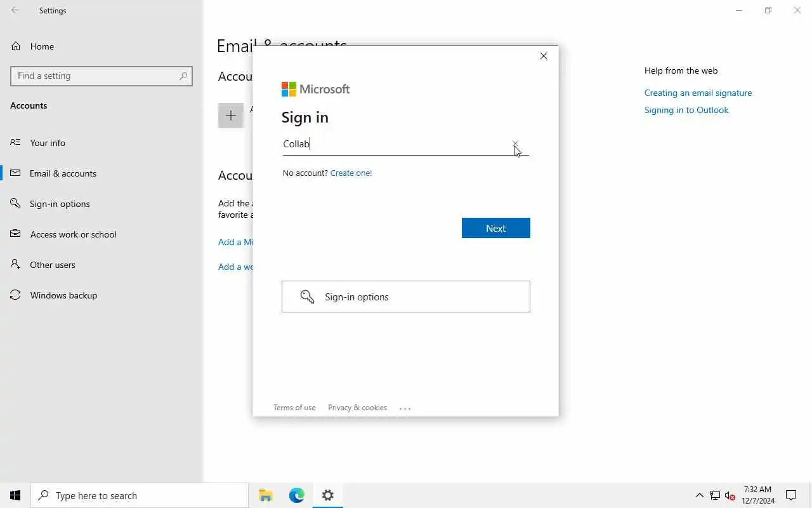Clear the email field with the X
Viewport: 812px width, 508px height.
pos(515,144)
